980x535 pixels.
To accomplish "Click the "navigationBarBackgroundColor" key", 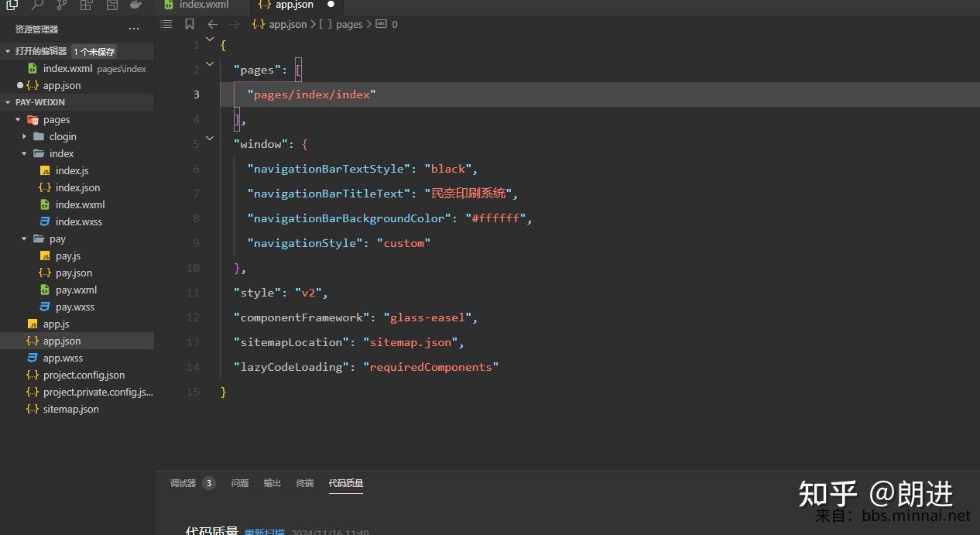I will (x=350, y=218).
